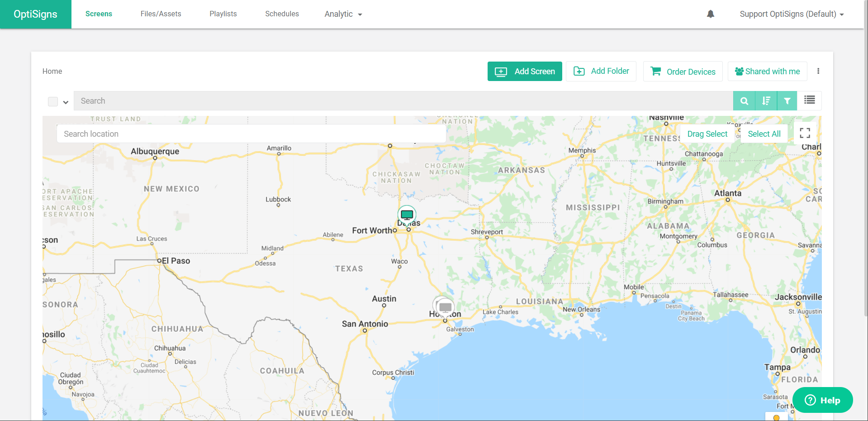The height and width of the screenshot is (421, 868).
Task: Click the Lubbock map label
Action: 278,199
